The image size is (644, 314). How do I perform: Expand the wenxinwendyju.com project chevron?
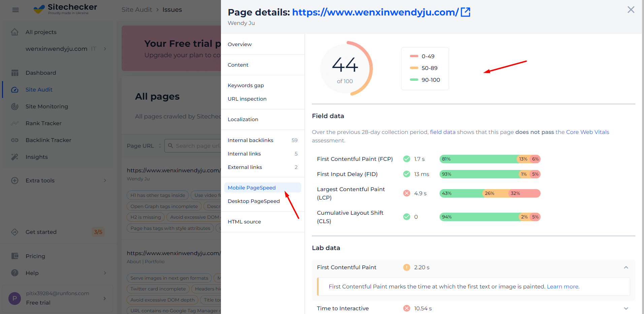[105, 49]
